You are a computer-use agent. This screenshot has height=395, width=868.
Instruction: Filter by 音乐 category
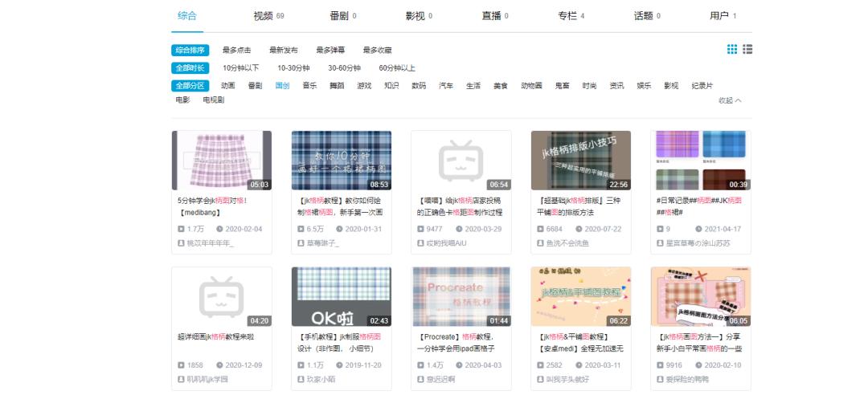point(309,86)
